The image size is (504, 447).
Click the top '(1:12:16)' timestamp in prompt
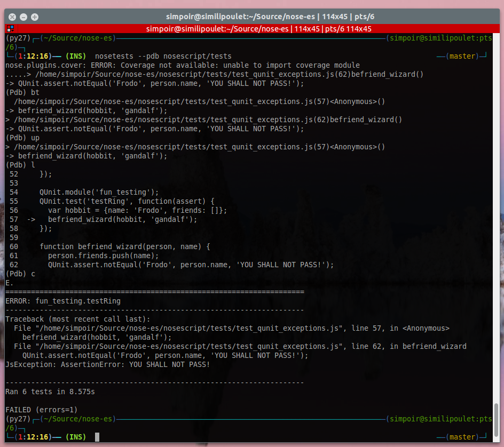33,56
